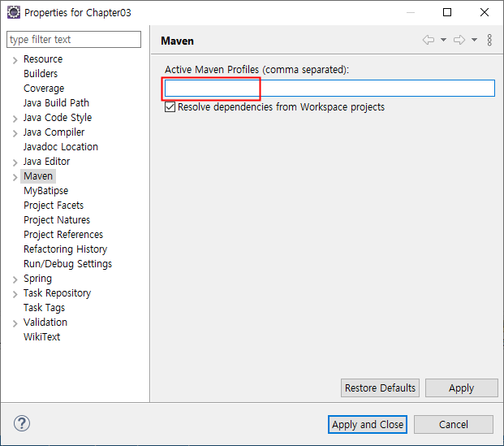Expand the Maven tree node
The height and width of the screenshot is (446, 504).
coord(15,177)
